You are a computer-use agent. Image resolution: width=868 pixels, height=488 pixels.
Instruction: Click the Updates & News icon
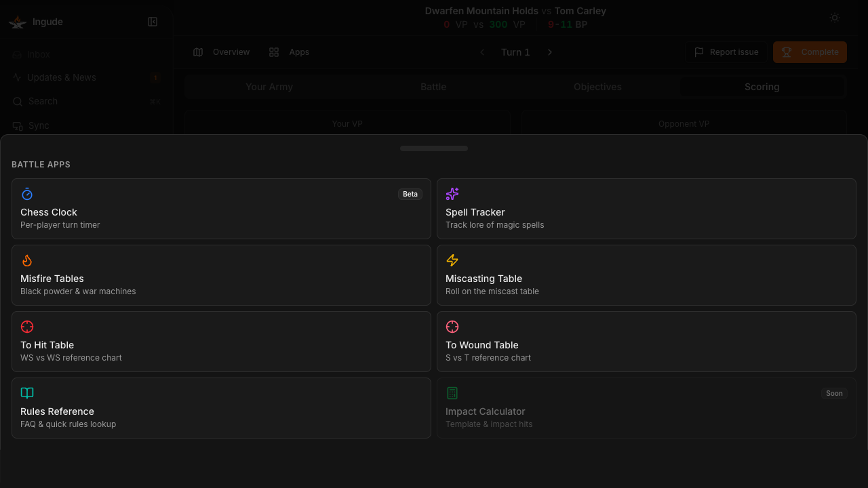(x=18, y=77)
